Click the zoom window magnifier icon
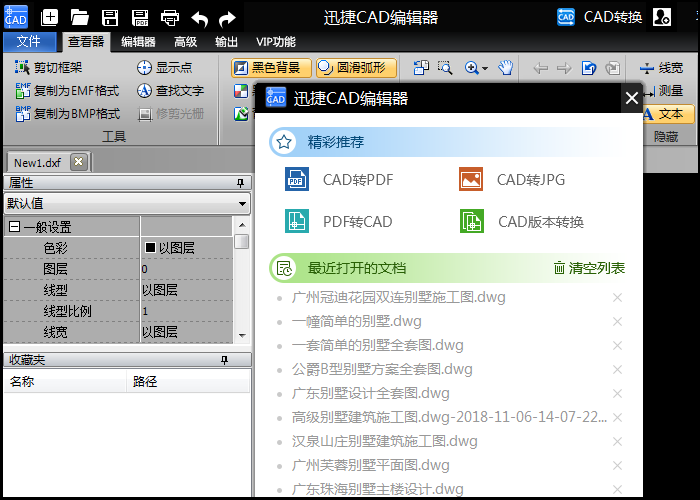 tap(445, 68)
